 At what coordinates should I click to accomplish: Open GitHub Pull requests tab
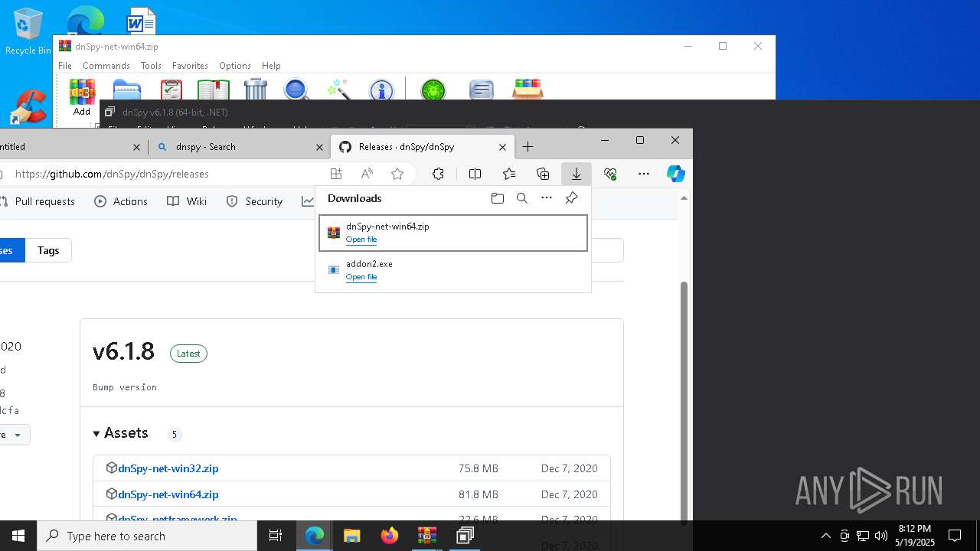click(x=38, y=201)
